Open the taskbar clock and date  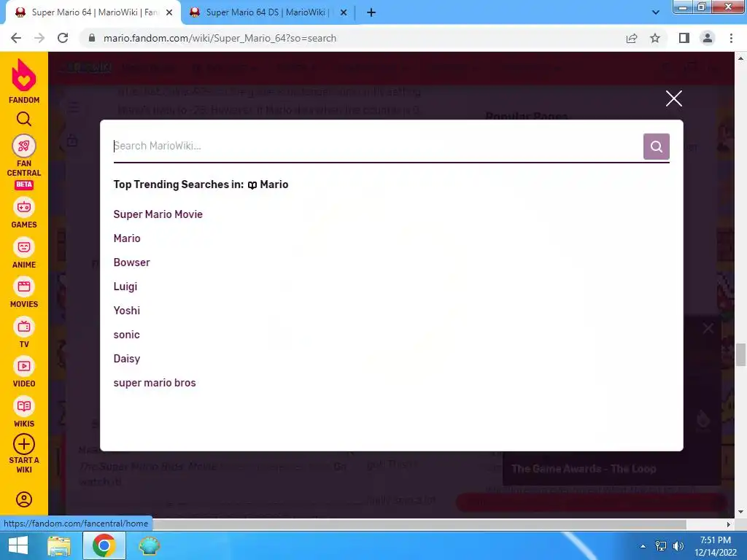(x=715, y=546)
